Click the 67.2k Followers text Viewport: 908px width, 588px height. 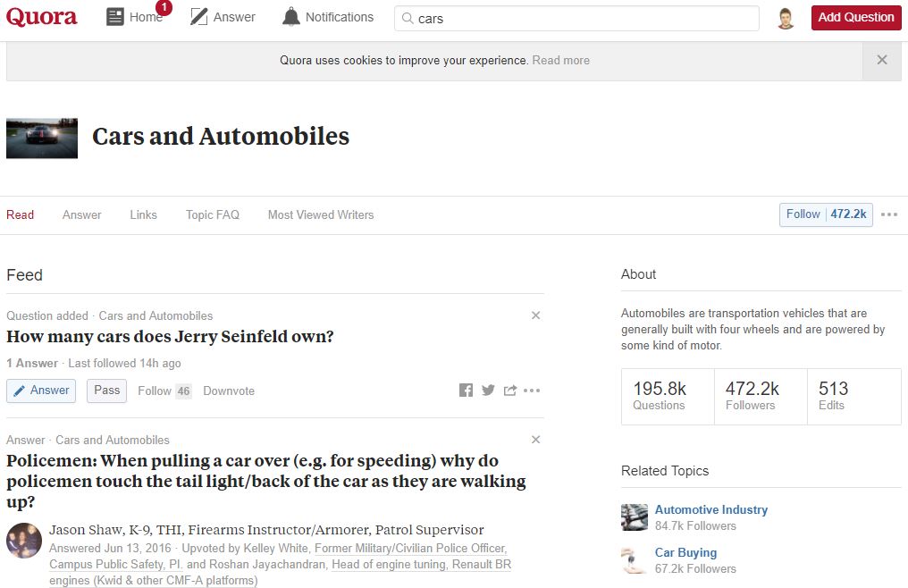(695, 569)
